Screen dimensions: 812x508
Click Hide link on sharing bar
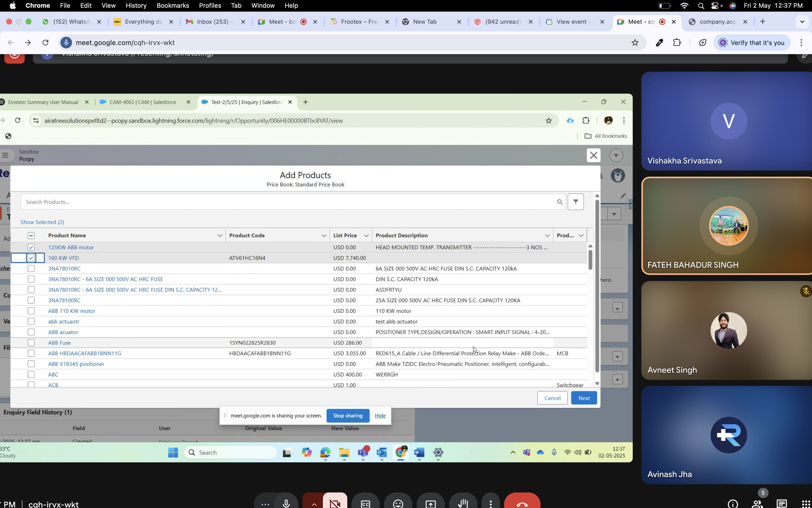(380, 416)
